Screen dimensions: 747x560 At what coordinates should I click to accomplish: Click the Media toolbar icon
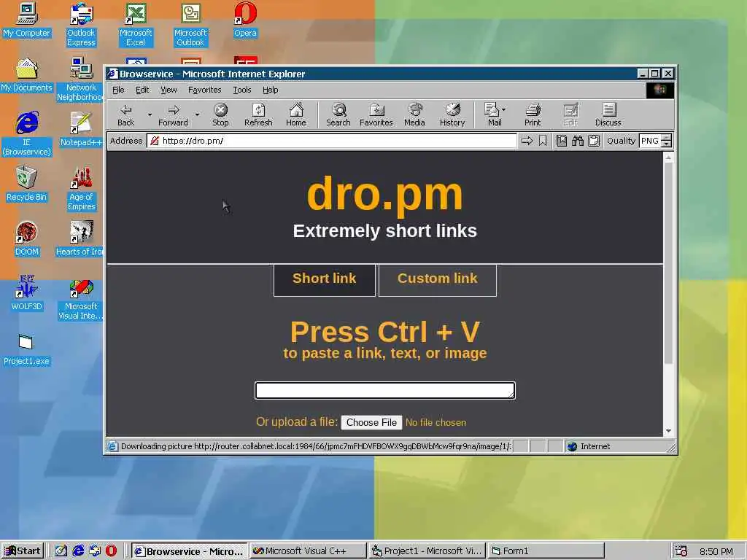(414, 114)
